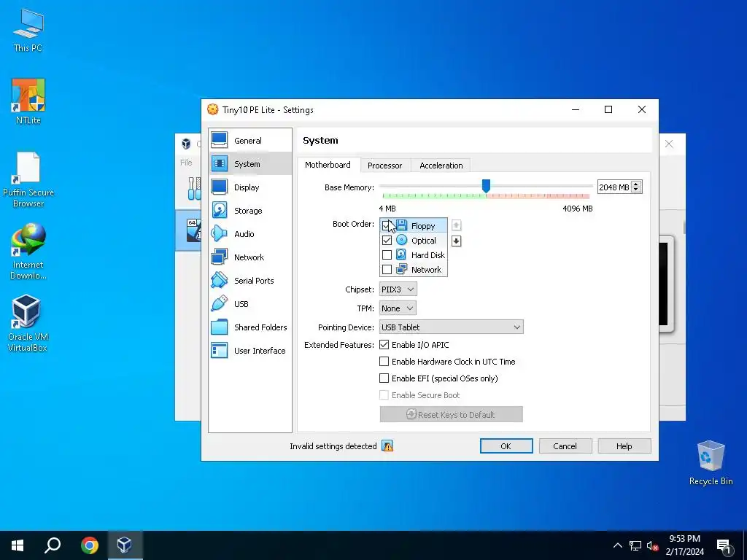The height and width of the screenshot is (560, 747).
Task: Select Puffin Secure Browser shortcut
Action: (28, 180)
